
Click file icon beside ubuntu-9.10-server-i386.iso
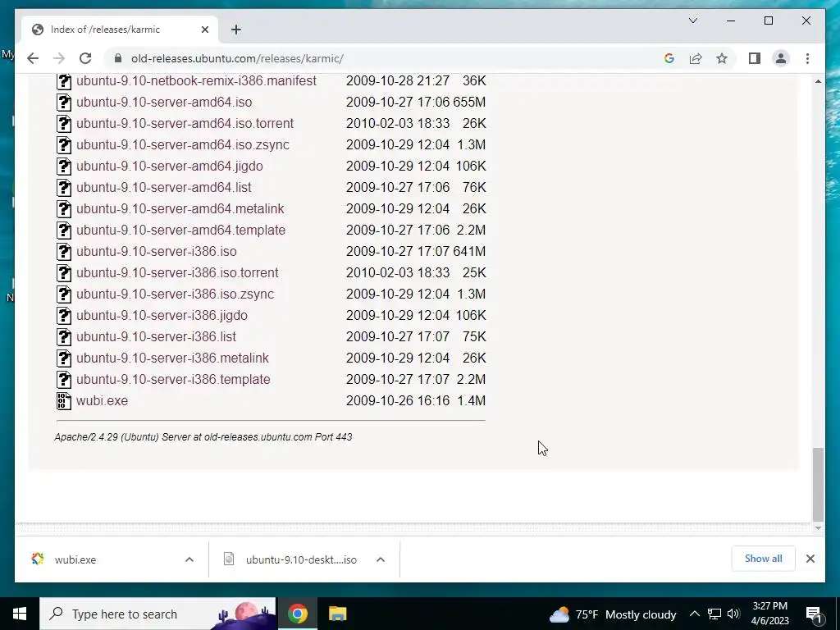pyautogui.click(x=64, y=251)
